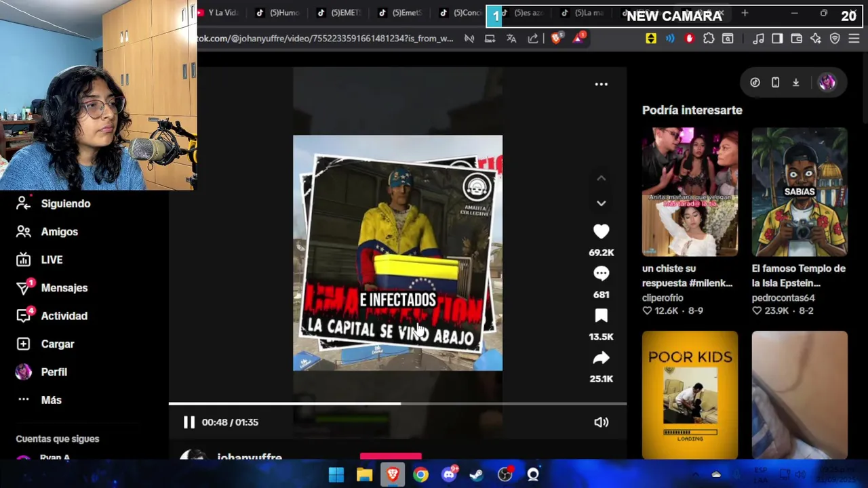Image resolution: width=868 pixels, height=488 pixels.
Task: Switch to the '(5)EMET' tab
Action: coord(339,13)
